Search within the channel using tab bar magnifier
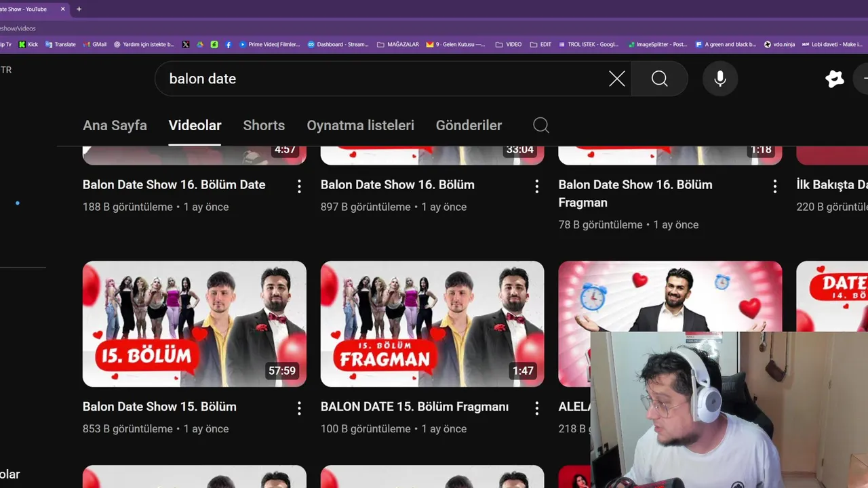 click(540, 125)
